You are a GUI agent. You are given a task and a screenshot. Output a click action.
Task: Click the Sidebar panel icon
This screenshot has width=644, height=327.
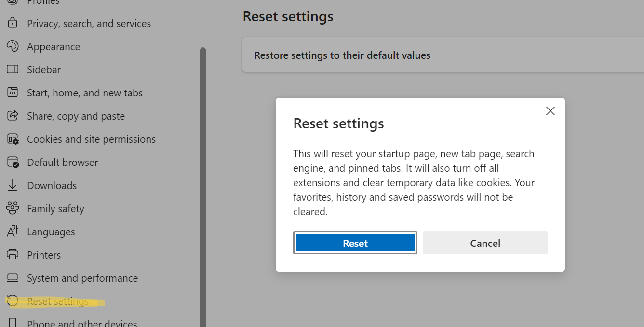point(13,69)
